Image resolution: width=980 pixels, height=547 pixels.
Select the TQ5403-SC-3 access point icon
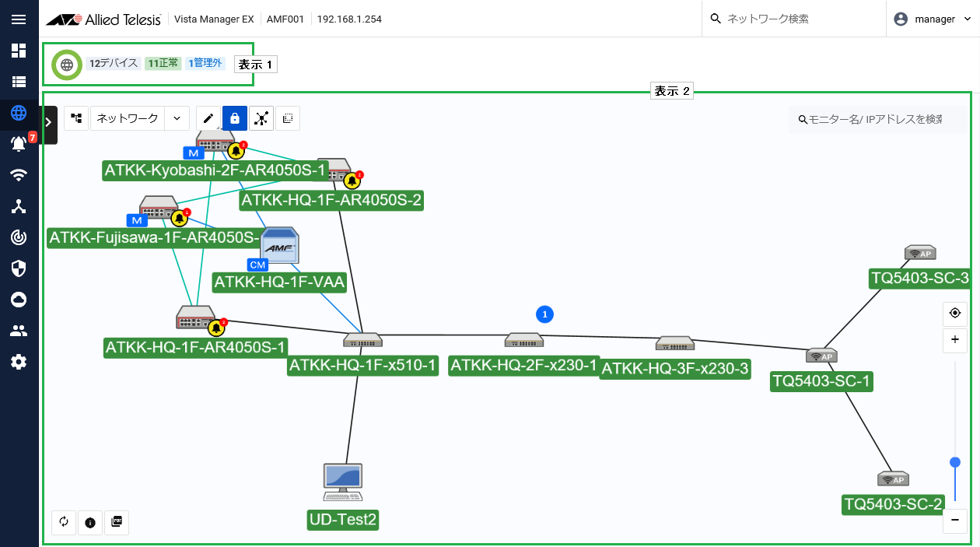coord(920,253)
